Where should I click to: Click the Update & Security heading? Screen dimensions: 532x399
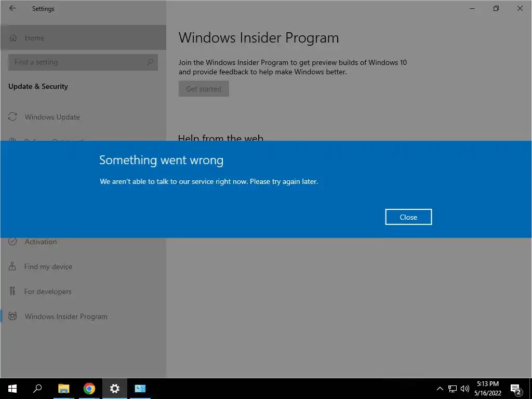(x=38, y=86)
